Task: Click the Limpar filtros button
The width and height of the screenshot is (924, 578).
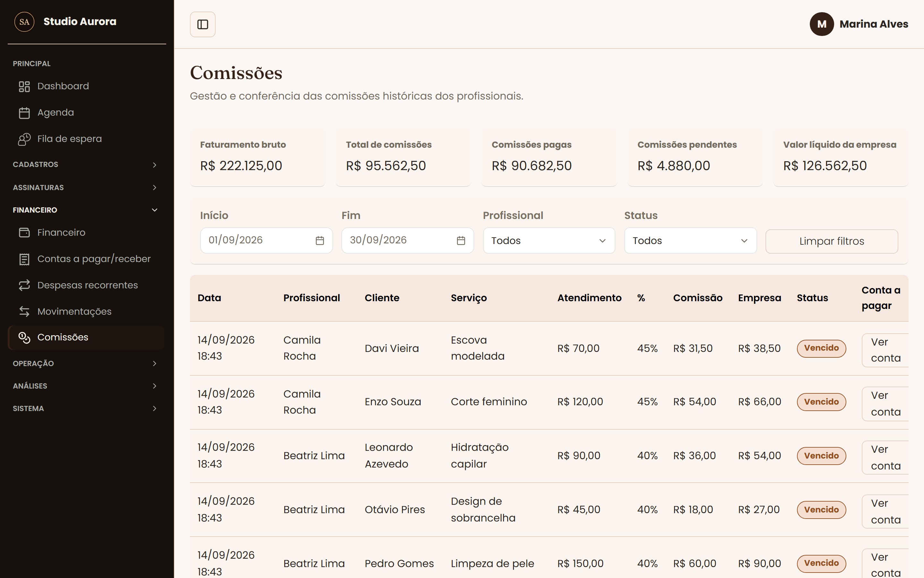Action: tap(832, 241)
